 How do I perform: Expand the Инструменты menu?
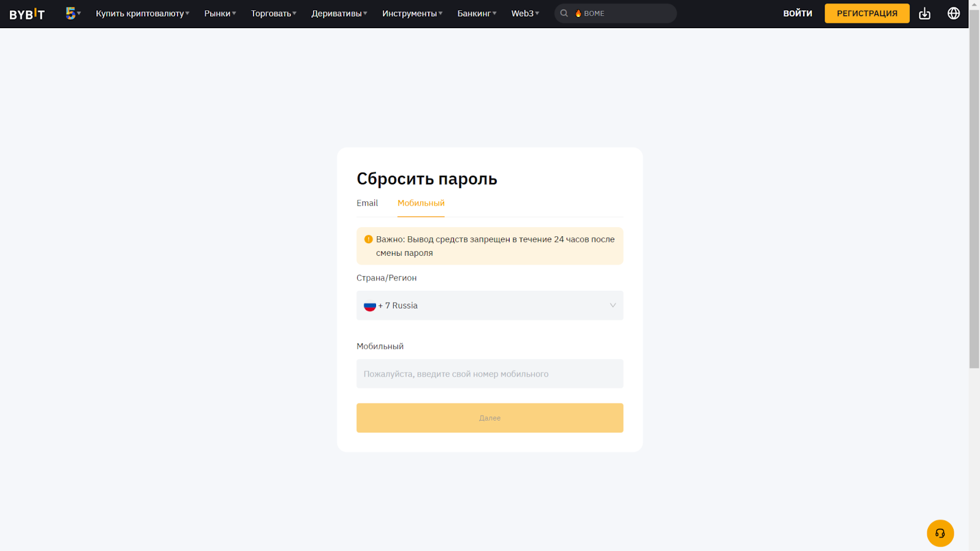[412, 13]
